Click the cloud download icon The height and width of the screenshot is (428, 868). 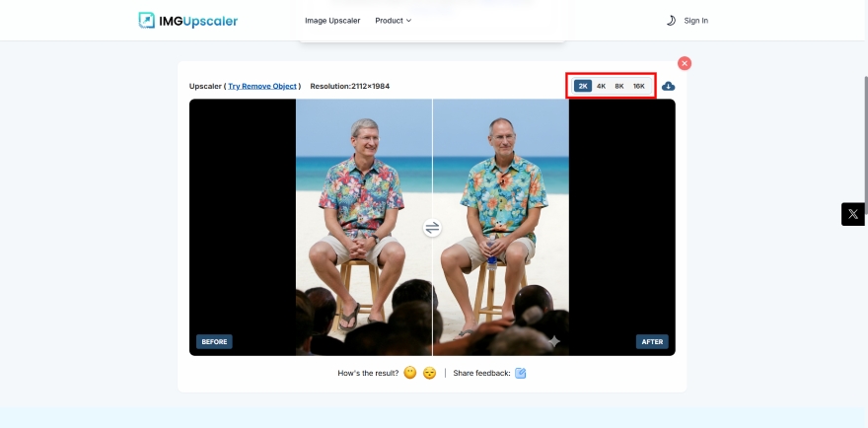coord(669,86)
